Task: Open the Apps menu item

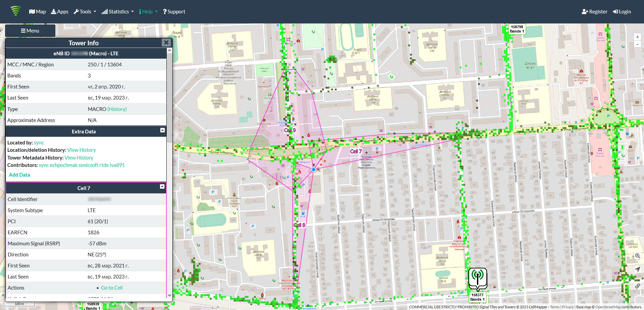Action: click(59, 11)
